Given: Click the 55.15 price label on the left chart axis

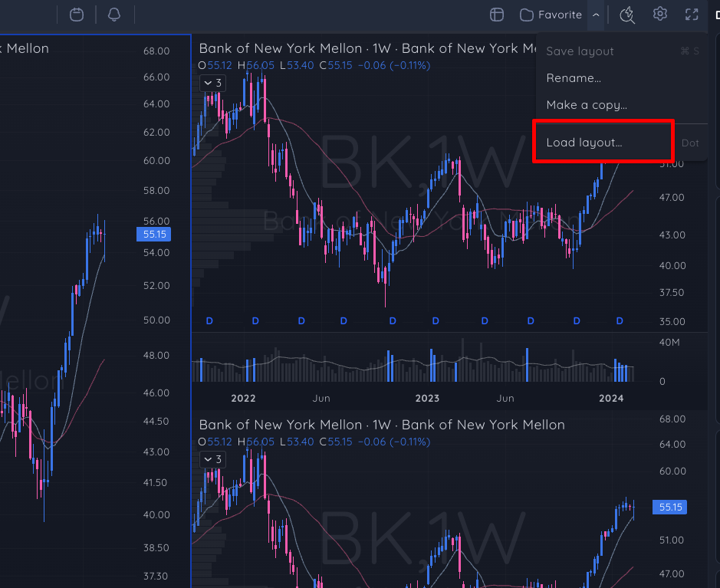Looking at the screenshot, I should coord(154,234).
